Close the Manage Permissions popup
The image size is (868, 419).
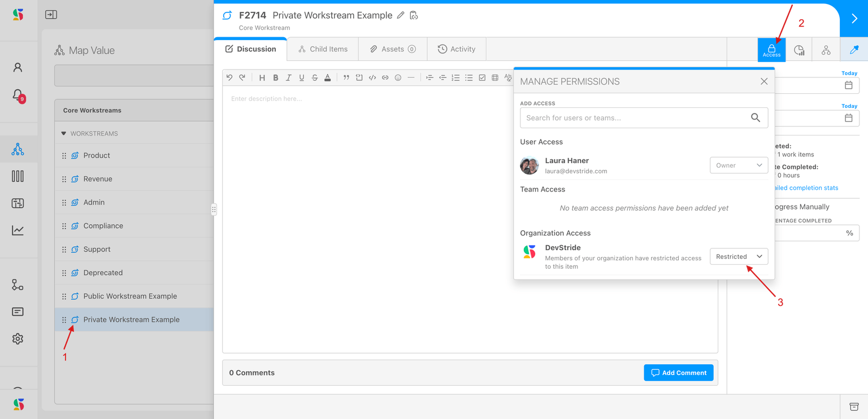764,81
